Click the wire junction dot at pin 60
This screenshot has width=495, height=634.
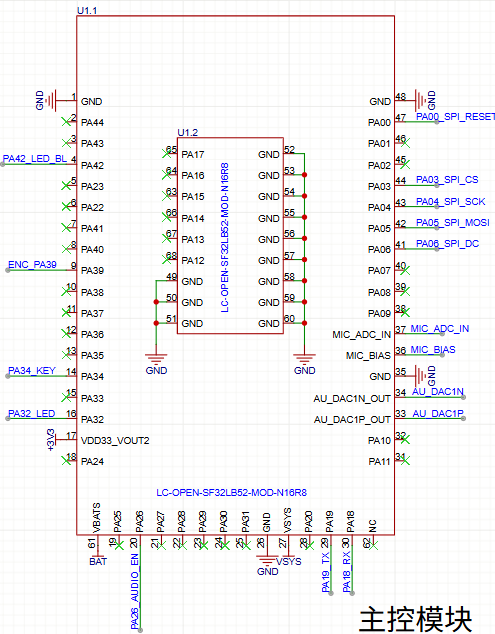(x=305, y=323)
